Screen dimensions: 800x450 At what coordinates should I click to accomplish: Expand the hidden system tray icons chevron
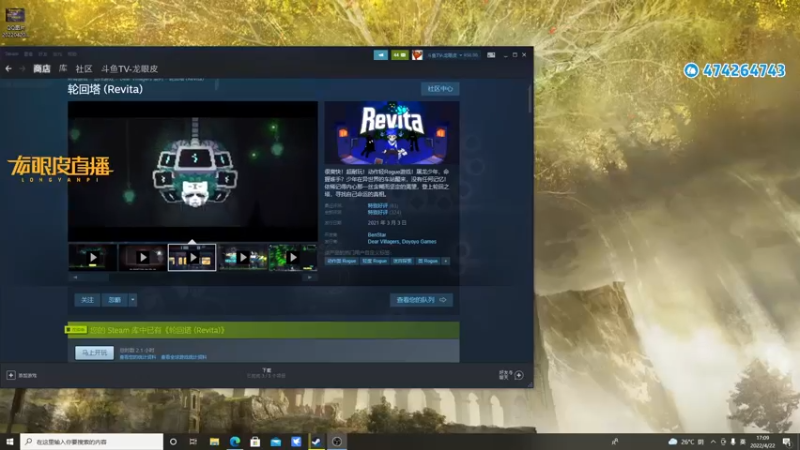713,441
